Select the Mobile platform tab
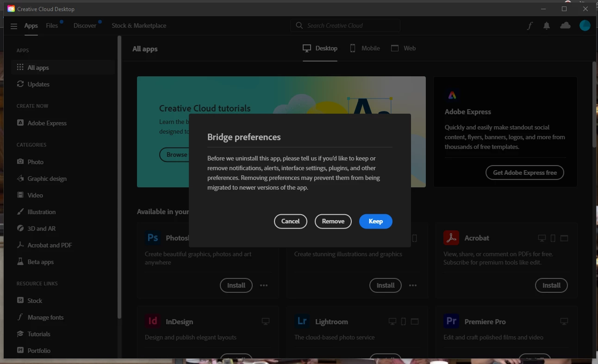The image size is (598, 364). click(365, 48)
